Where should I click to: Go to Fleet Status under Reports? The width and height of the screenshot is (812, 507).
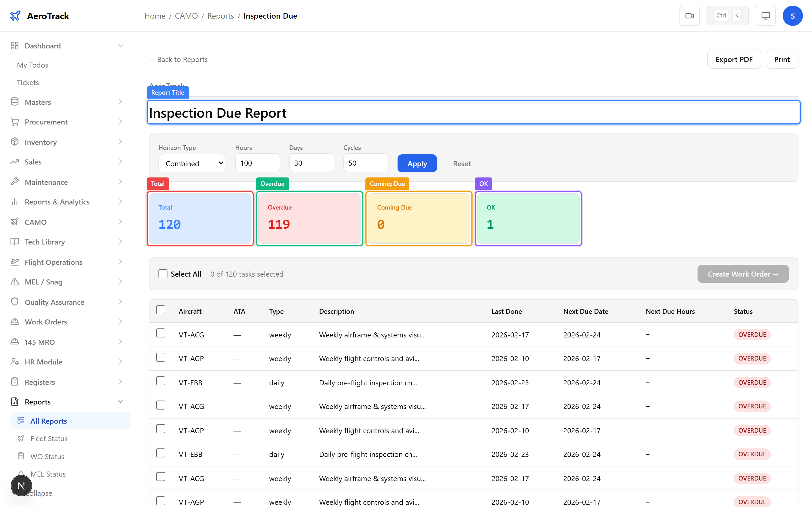pos(49,438)
